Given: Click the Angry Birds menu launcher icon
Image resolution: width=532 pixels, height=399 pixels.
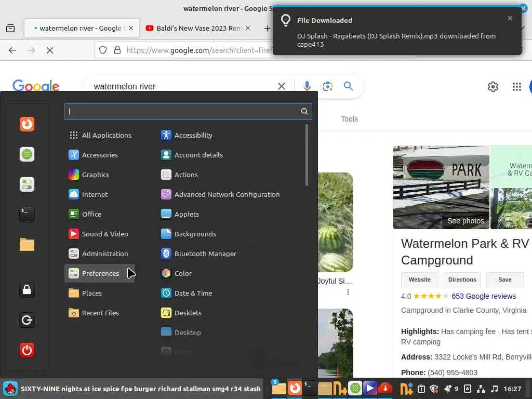Looking at the screenshot, I should point(10,389).
